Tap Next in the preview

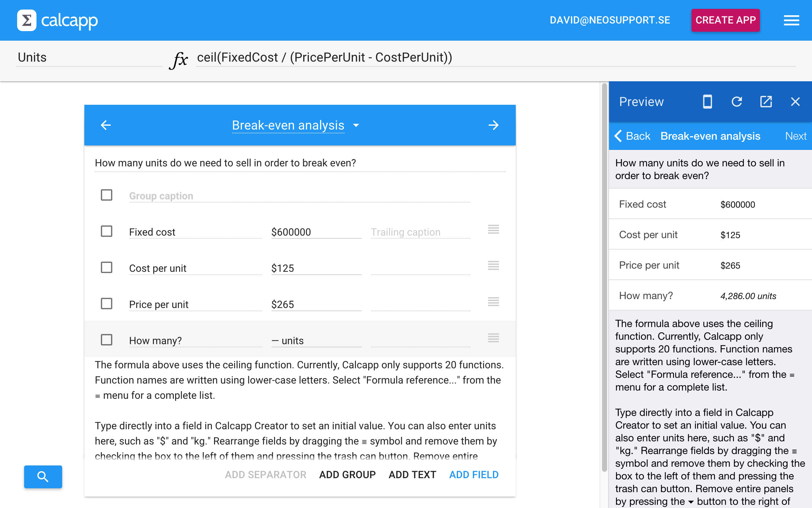click(796, 136)
